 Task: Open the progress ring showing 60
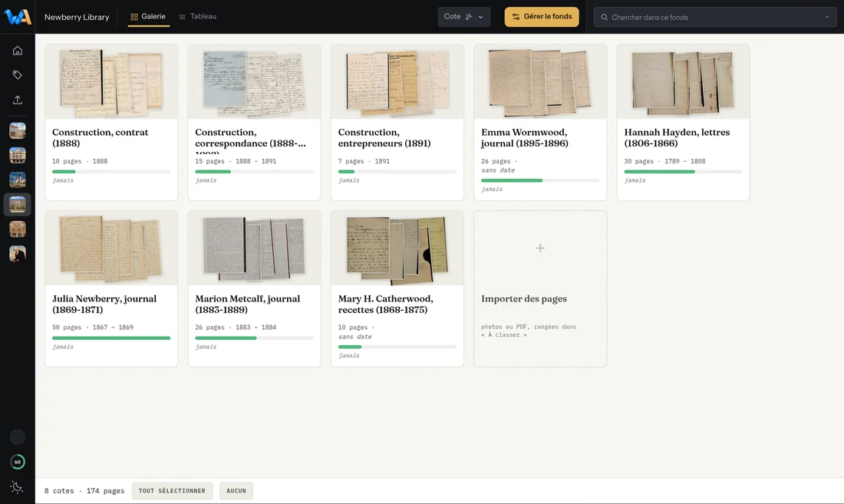pos(17,462)
